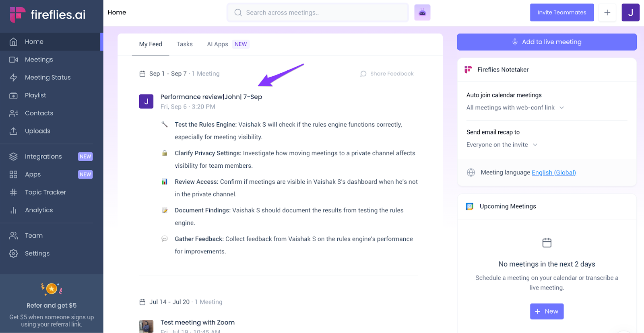Click the Invite Teammates button
This screenshot has width=644, height=333.
pos(562,12)
